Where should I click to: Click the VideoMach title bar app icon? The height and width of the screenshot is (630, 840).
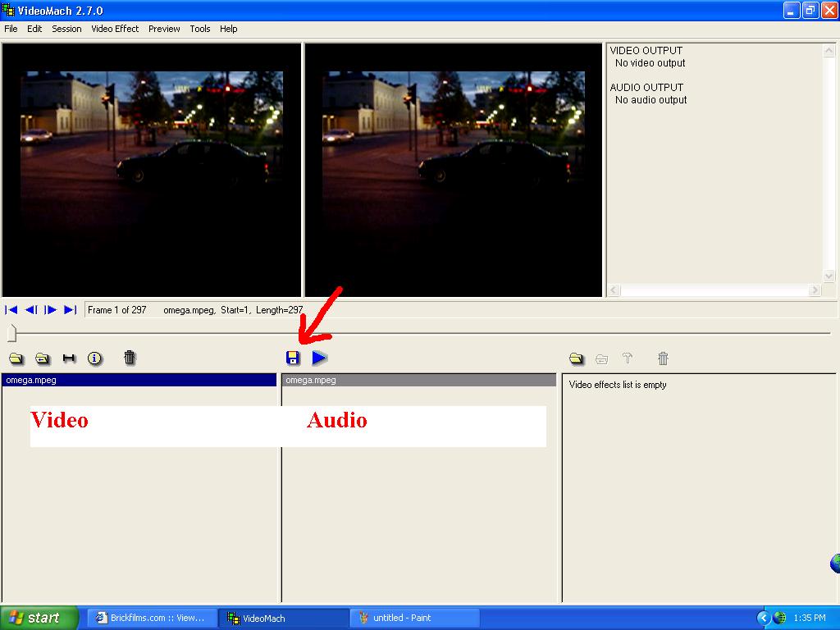tap(8, 10)
